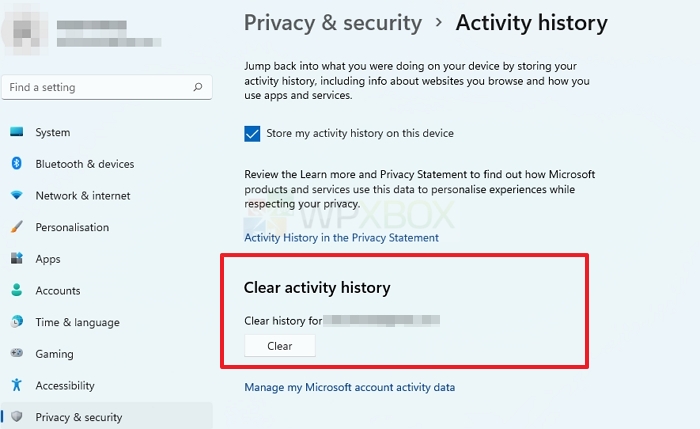Select the Gaming category label

[54, 354]
